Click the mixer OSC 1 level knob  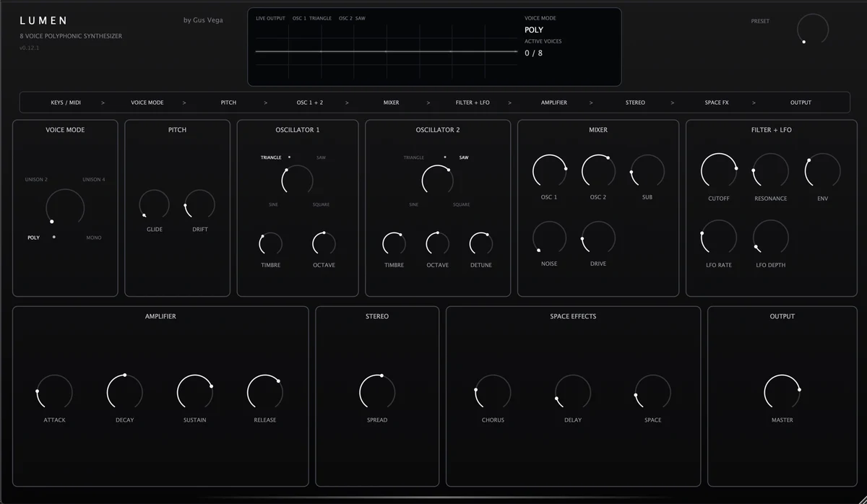549,172
